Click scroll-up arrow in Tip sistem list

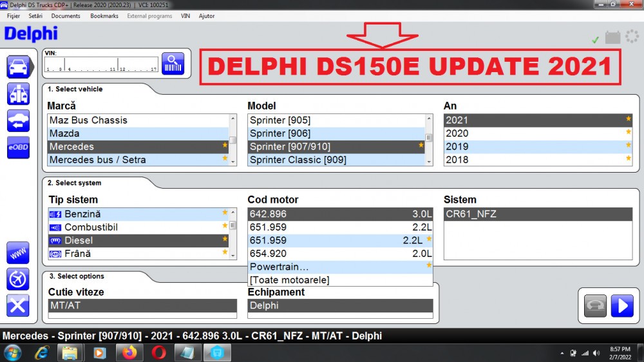coord(233,213)
